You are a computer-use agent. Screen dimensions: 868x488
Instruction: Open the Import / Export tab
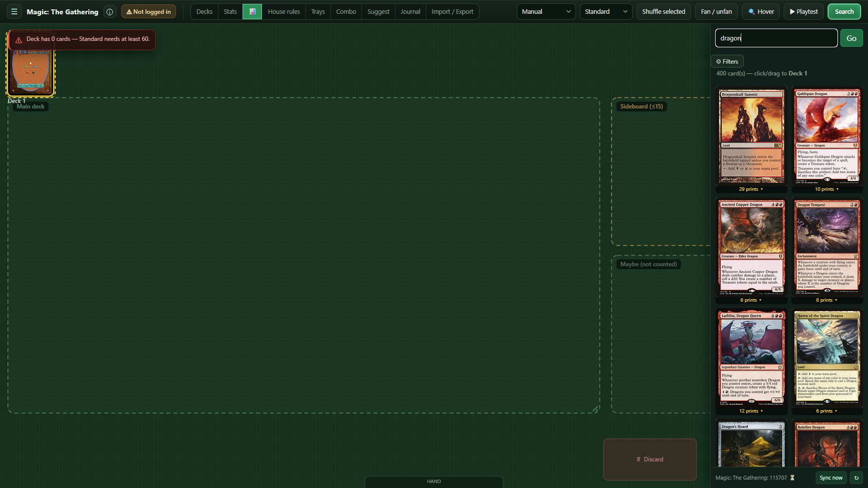pyautogui.click(x=452, y=11)
